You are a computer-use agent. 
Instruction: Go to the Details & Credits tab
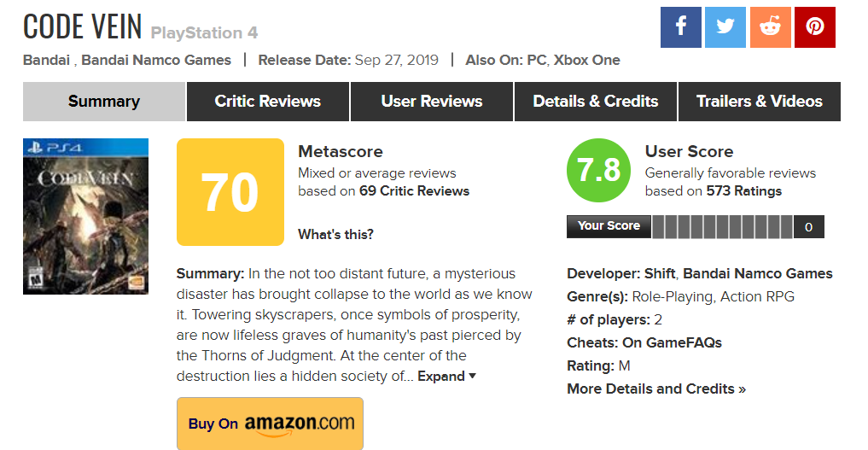tap(595, 102)
